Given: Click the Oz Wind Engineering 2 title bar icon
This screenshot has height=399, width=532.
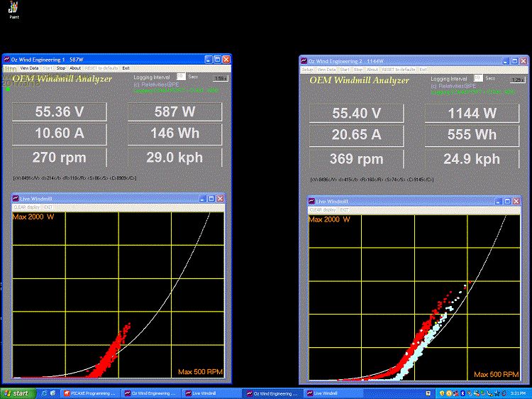Looking at the screenshot, I should point(304,61).
